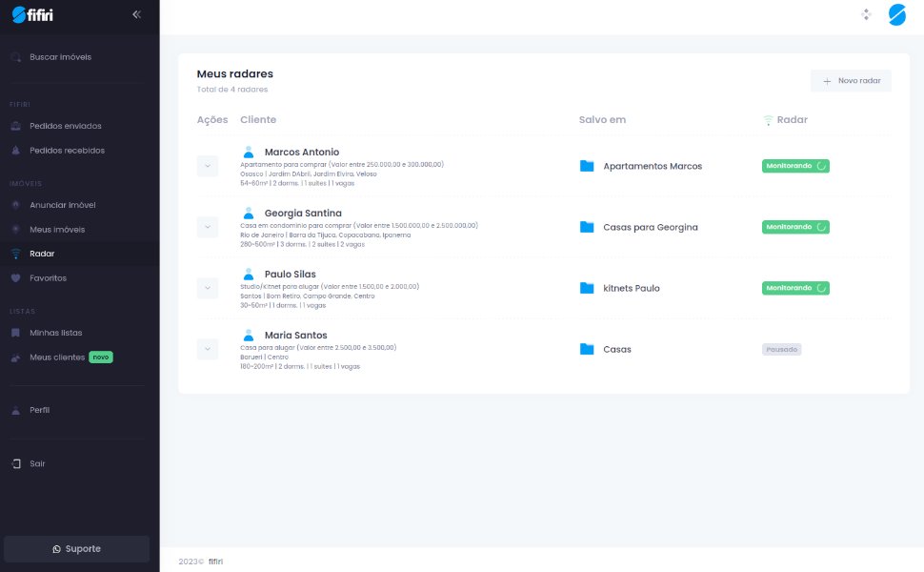Select Buscar imóveis in sidebar
This screenshot has height=572, width=924.
60,57
